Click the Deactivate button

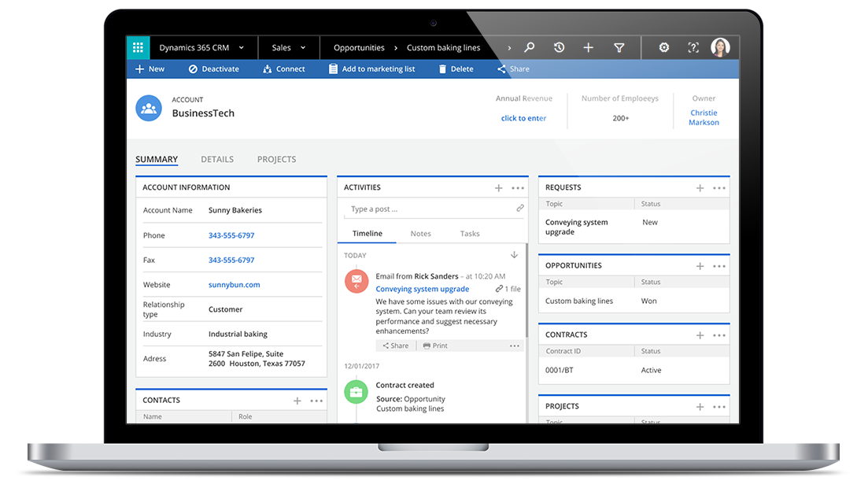213,69
